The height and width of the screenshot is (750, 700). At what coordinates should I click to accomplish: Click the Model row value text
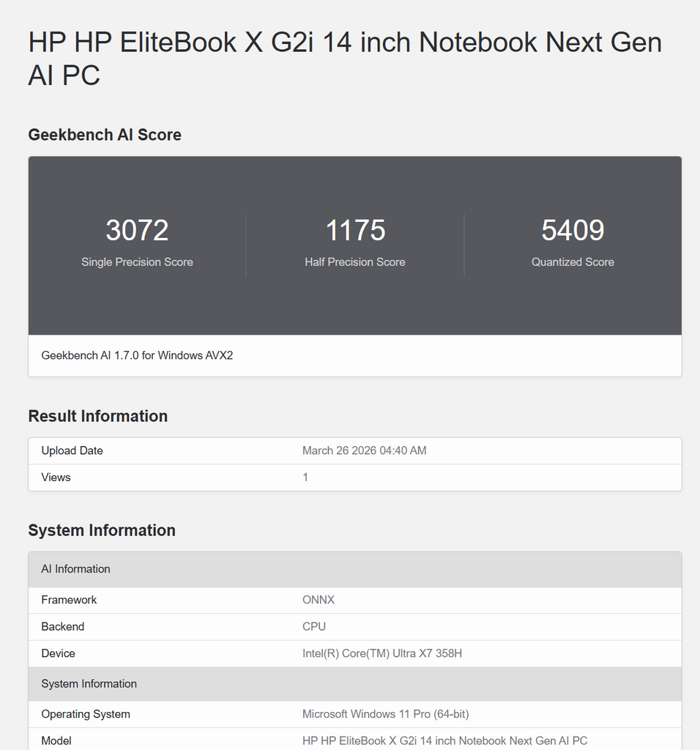tap(444, 740)
